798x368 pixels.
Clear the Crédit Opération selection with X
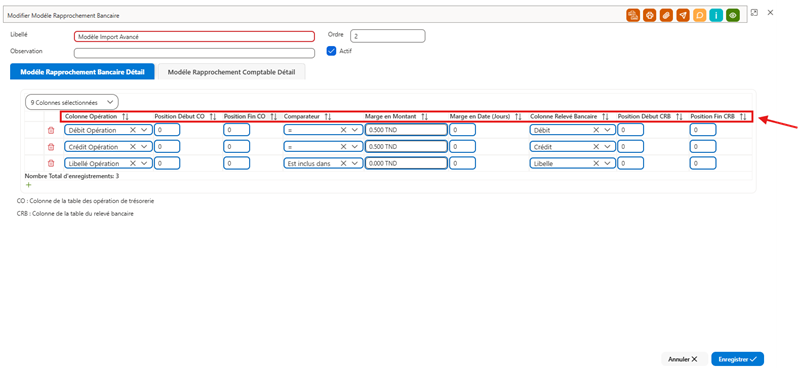pyautogui.click(x=133, y=147)
